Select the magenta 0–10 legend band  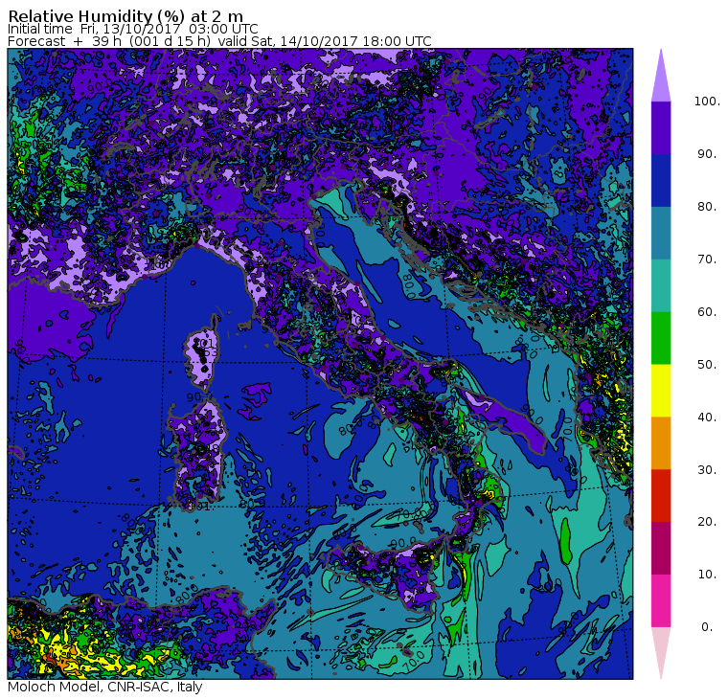coord(661,601)
